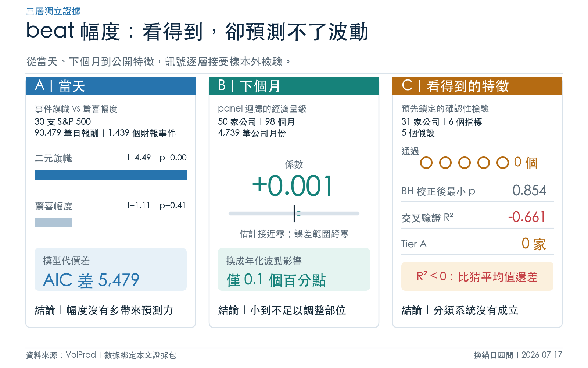
Task: Click the 'Tier A' row label
Action: 414,244
